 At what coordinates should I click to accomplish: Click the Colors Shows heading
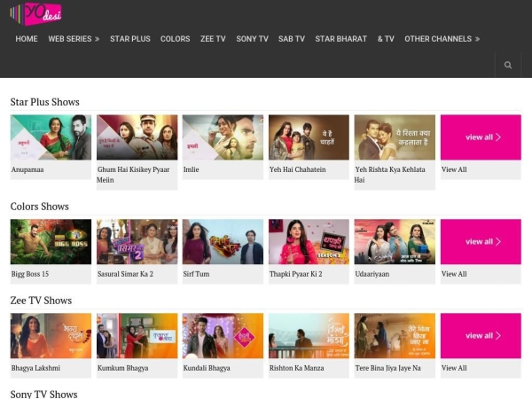pyautogui.click(x=40, y=207)
